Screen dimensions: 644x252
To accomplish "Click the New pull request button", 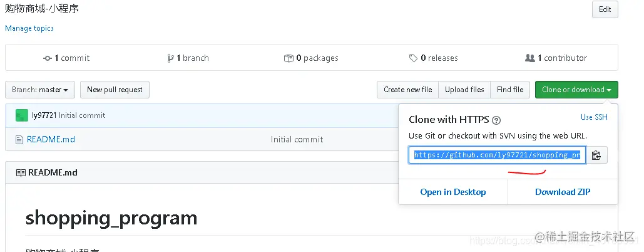I will click(x=115, y=90).
